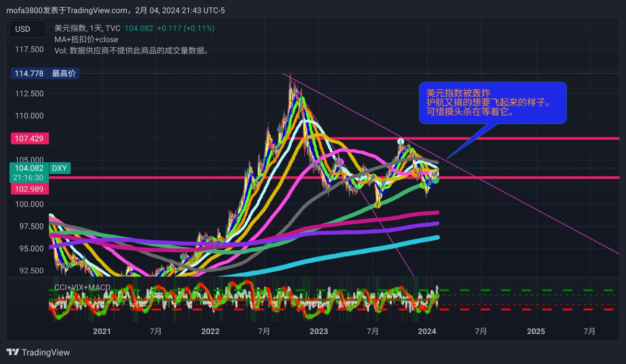Click the 104.082 current price label
626x364 pixels.
click(29, 168)
